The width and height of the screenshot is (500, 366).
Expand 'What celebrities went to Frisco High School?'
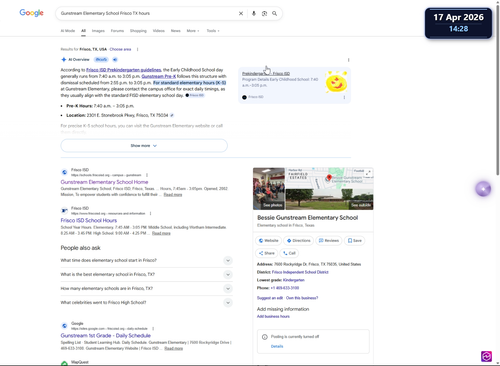click(x=147, y=303)
